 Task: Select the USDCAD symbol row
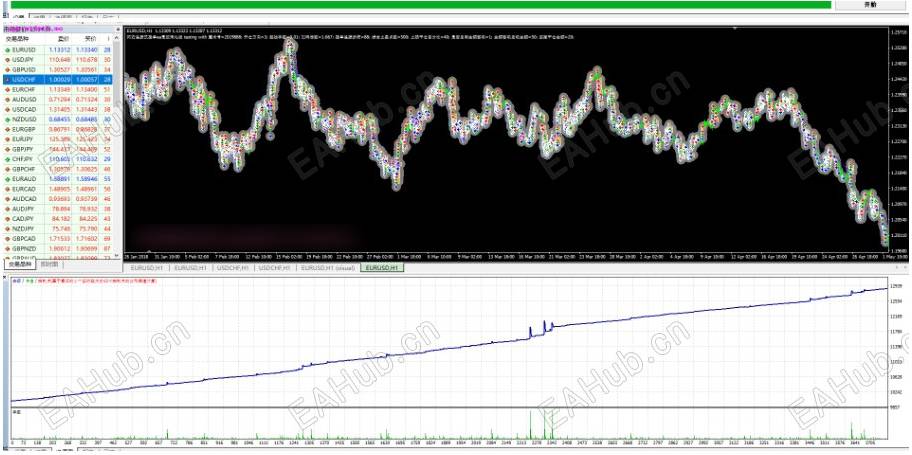(x=58, y=109)
